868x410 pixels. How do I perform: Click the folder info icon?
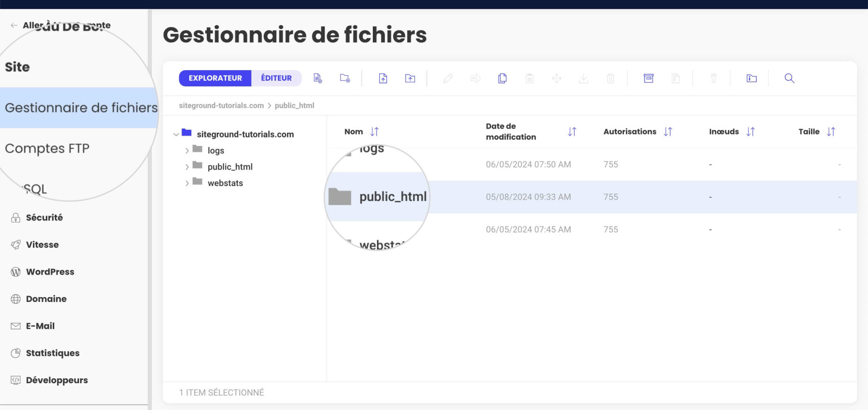tap(752, 78)
